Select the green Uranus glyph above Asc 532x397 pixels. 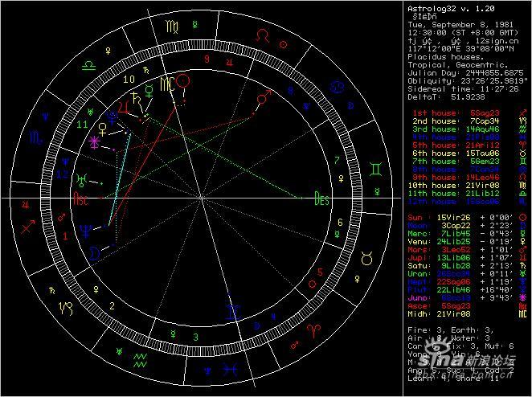81,180
